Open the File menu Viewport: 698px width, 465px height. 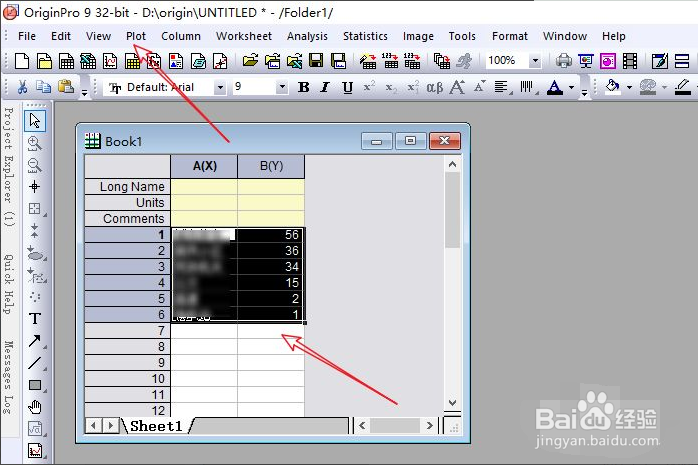[x=27, y=36]
